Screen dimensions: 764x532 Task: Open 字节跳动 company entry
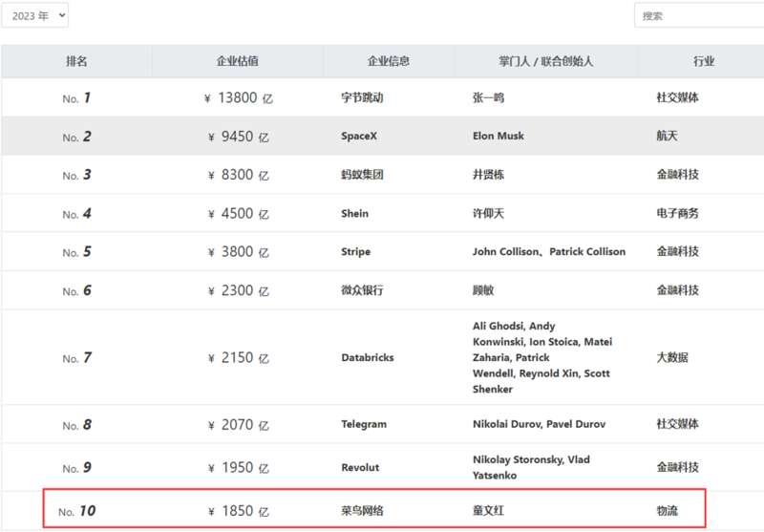362,97
